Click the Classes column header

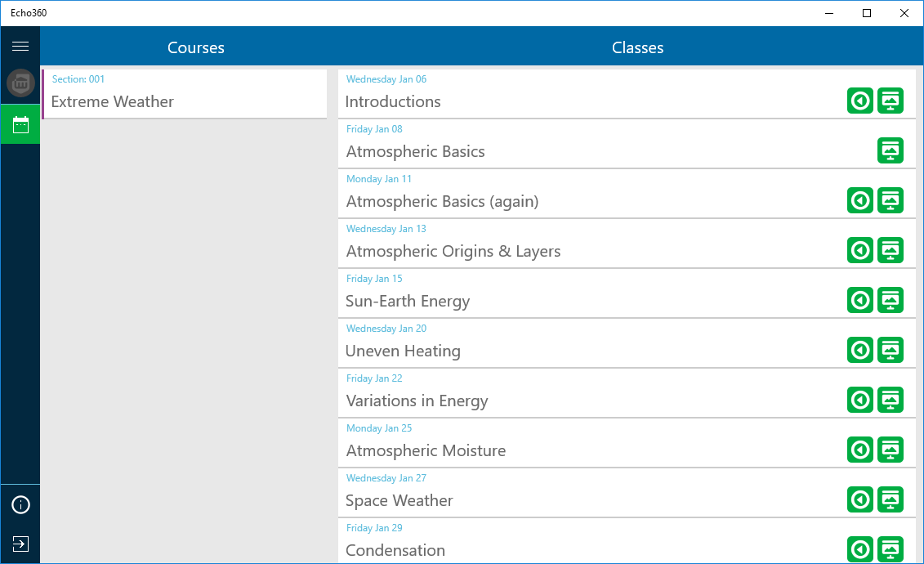(x=637, y=47)
